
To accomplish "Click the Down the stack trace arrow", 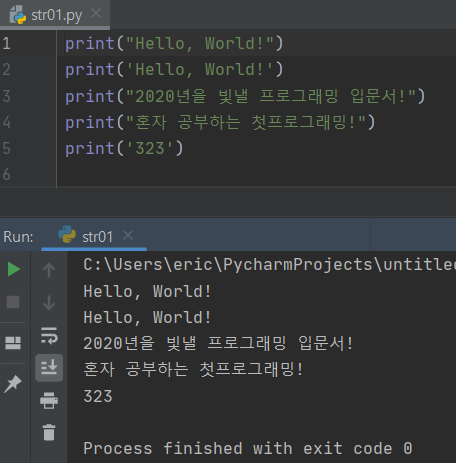I will 49,303.
